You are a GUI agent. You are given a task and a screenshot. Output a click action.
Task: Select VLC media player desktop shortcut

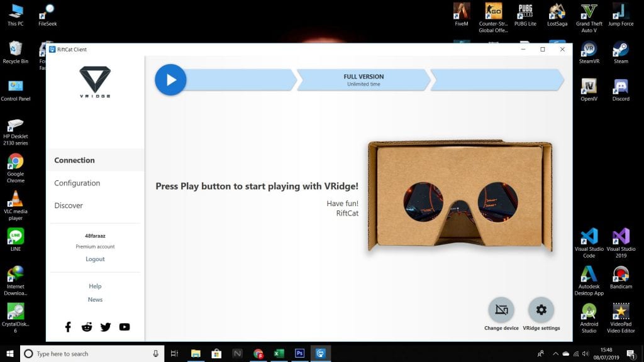16,206
